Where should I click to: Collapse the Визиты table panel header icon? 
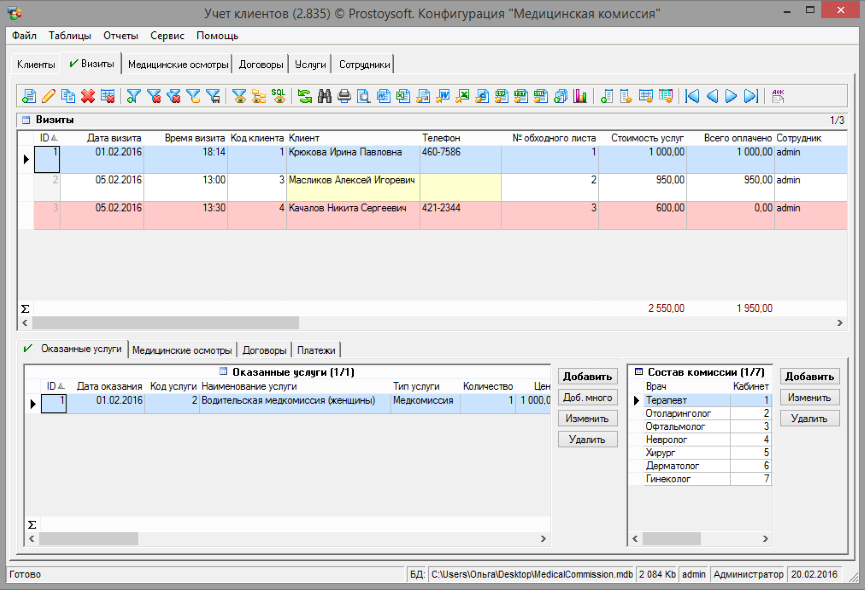pyautogui.click(x=26, y=120)
